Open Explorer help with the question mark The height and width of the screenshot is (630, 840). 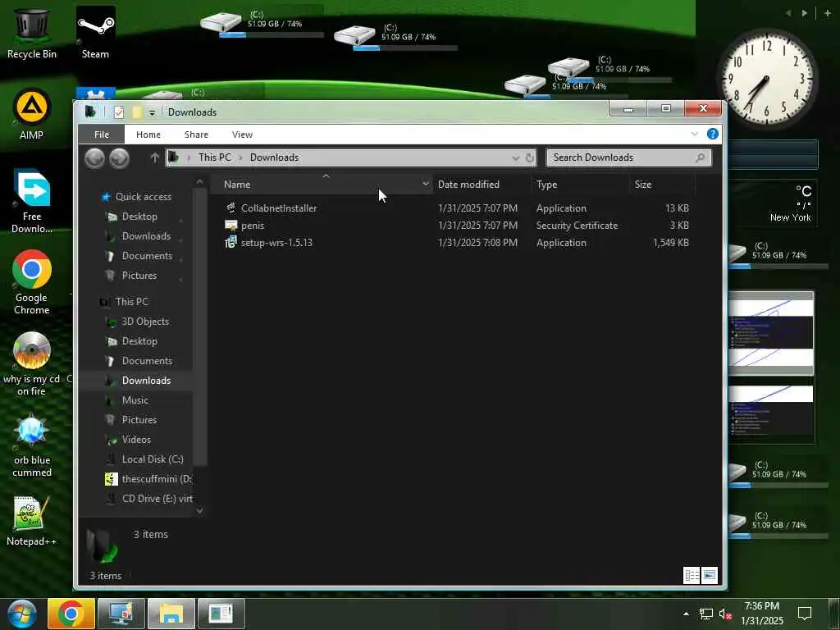713,134
